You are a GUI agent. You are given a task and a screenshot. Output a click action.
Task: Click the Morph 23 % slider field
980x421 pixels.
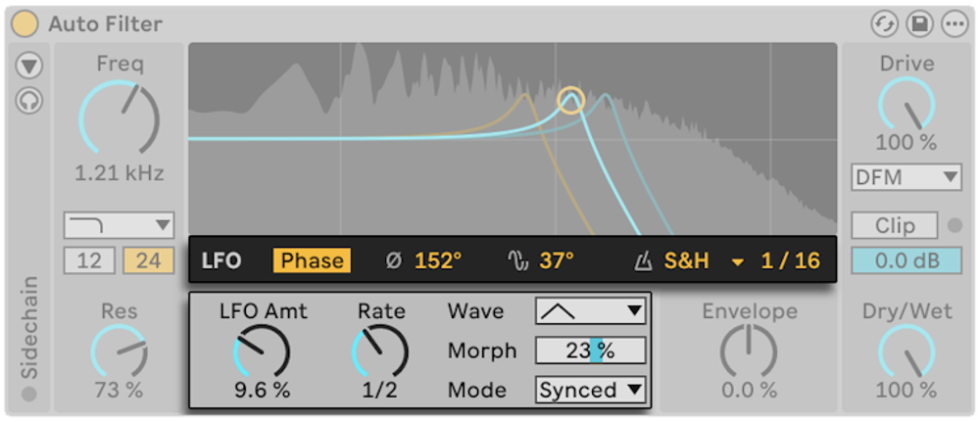590,351
